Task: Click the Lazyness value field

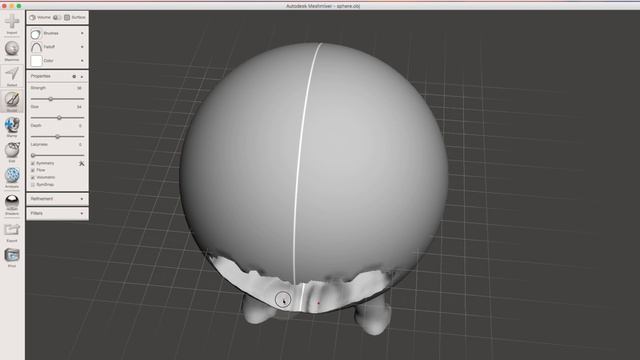Action: click(80, 144)
